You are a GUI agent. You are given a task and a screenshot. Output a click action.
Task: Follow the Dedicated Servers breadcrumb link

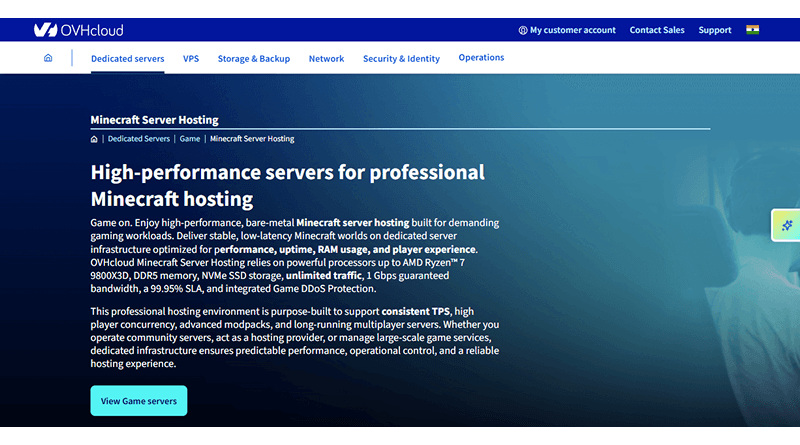(138, 139)
